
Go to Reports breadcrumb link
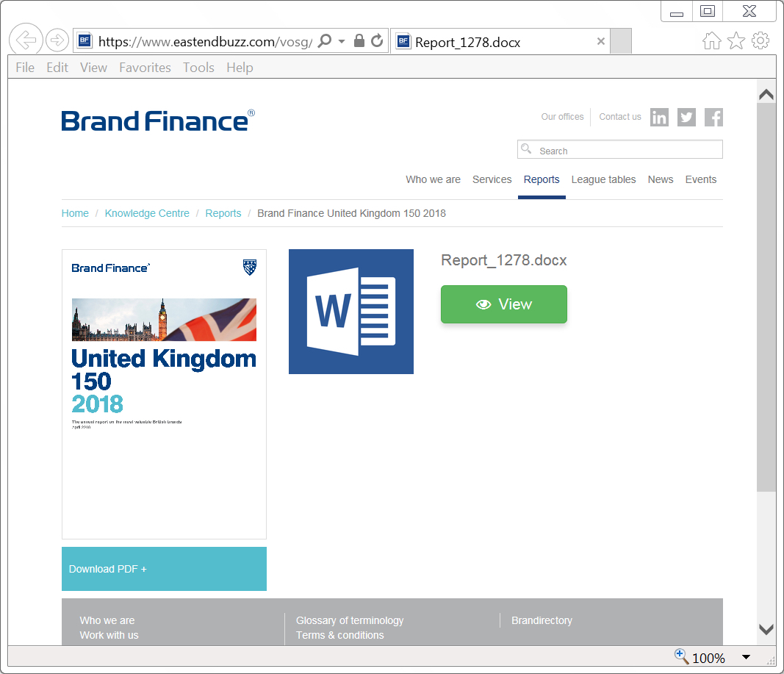(x=223, y=213)
